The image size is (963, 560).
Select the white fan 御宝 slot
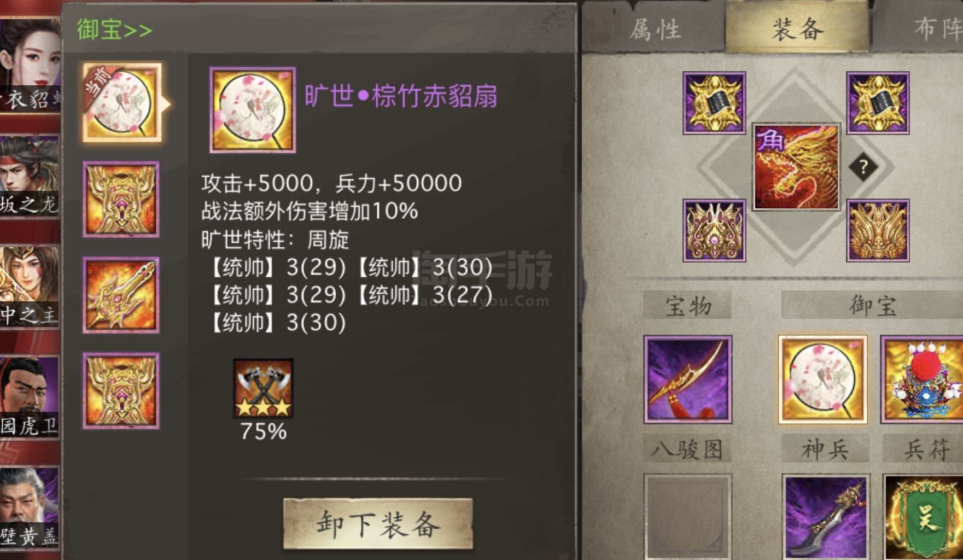coord(823,379)
